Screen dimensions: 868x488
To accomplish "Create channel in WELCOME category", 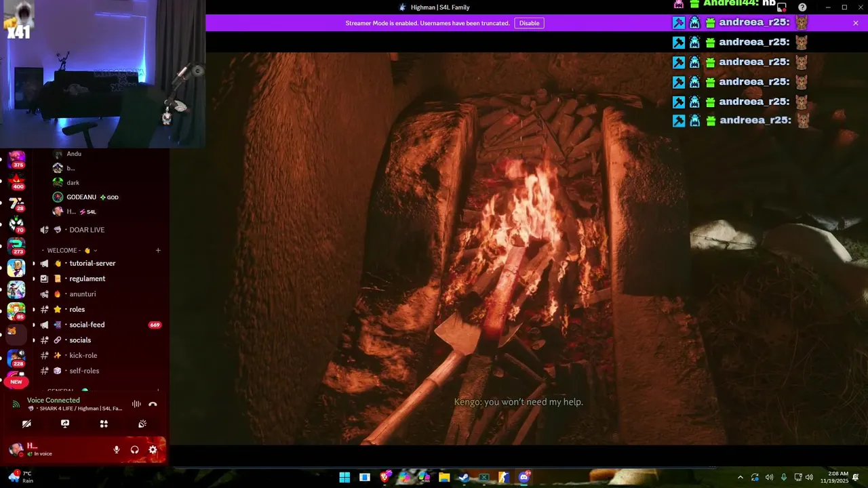I will tap(158, 250).
